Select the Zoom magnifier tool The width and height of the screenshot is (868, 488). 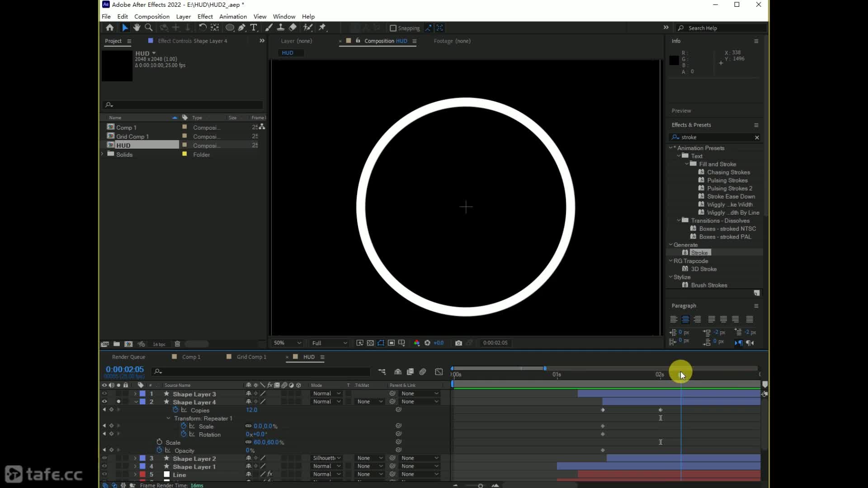pyautogui.click(x=148, y=28)
